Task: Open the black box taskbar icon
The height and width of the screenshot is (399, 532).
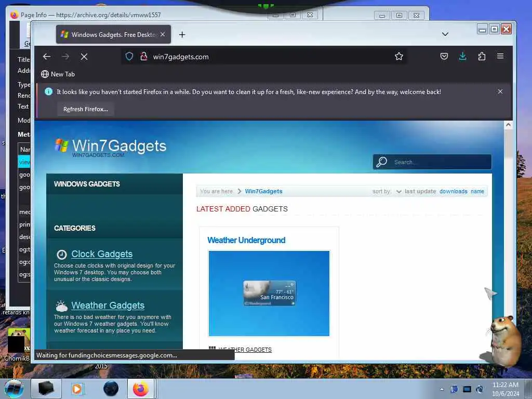Action: click(x=46, y=389)
